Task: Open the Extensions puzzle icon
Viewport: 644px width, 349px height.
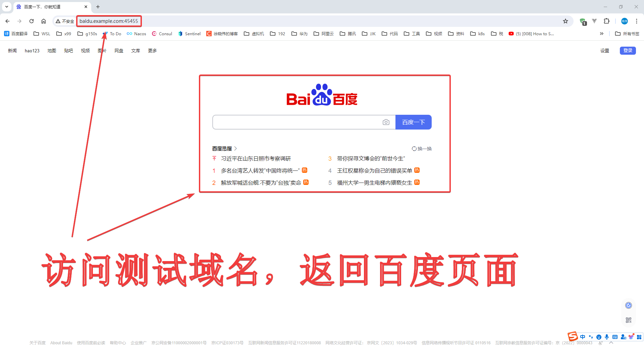Action: (606, 21)
